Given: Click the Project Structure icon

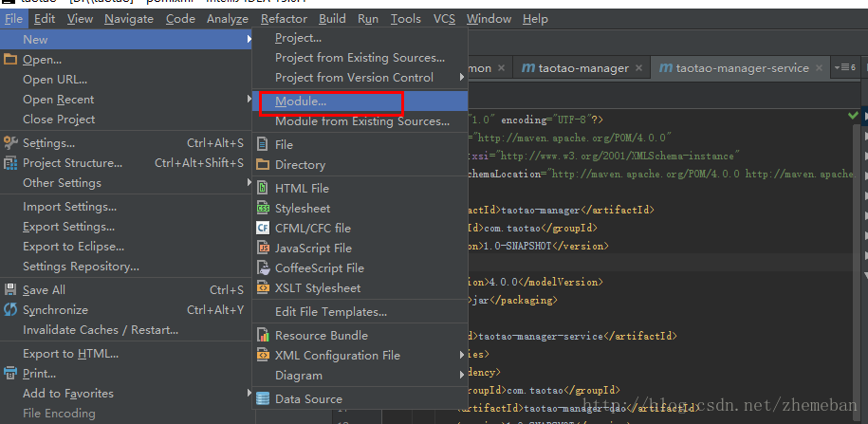Looking at the screenshot, I should (10, 163).
